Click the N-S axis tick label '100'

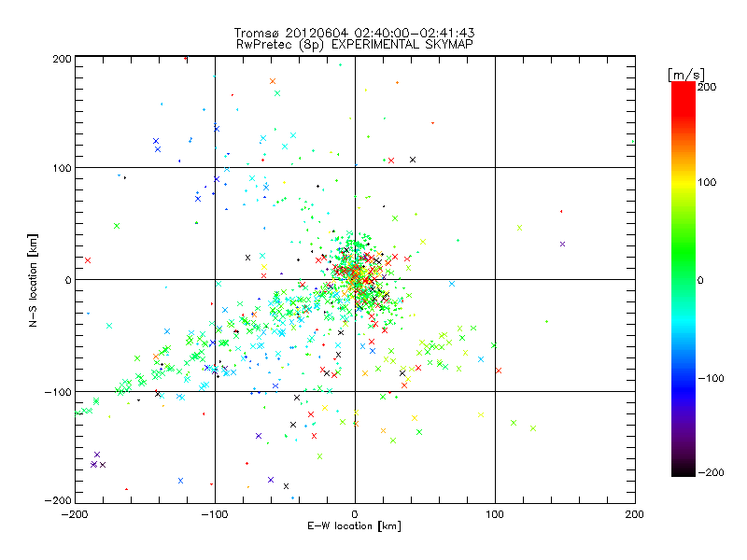click(x=62, y=168)
